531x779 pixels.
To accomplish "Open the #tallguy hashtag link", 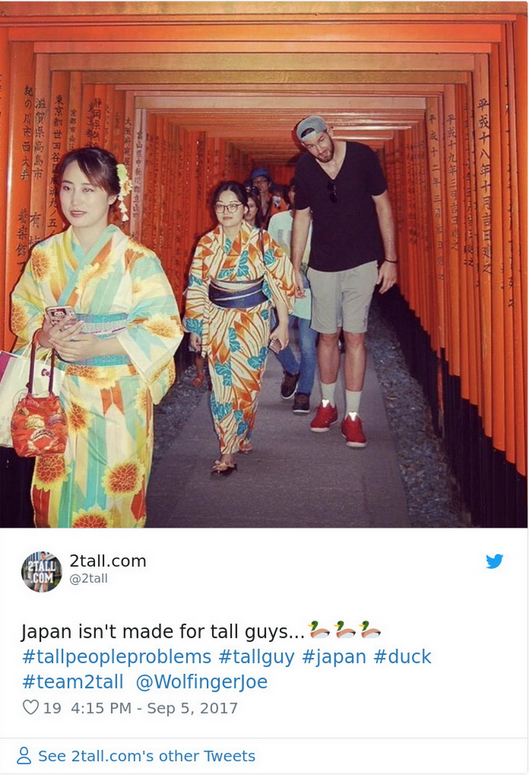I will pos(257,657).
